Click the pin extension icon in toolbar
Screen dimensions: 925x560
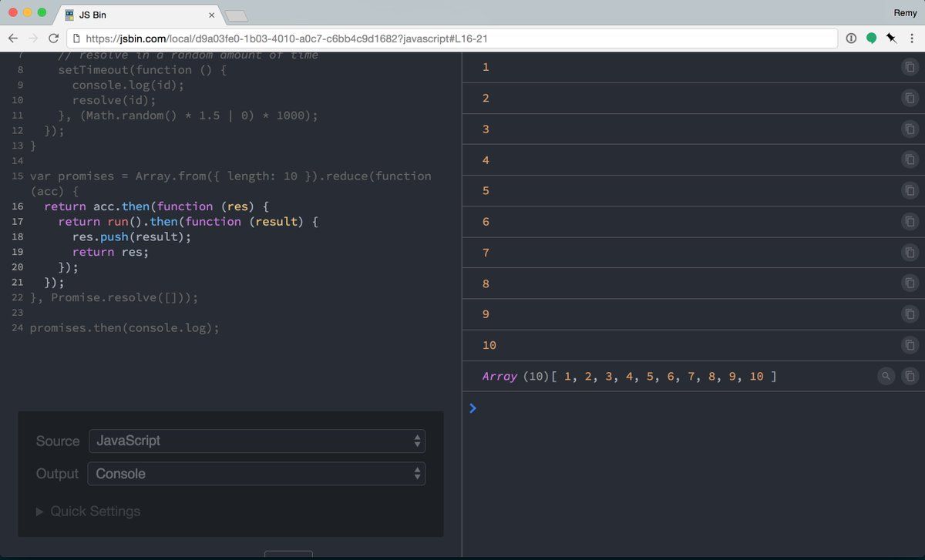tap(890, 39)
